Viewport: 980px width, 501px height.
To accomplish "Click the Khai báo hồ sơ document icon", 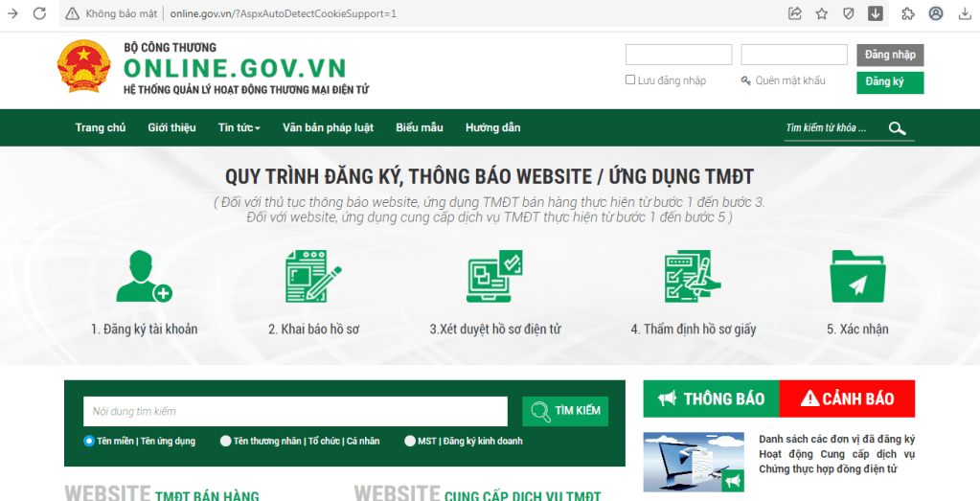I will point(313,277).
